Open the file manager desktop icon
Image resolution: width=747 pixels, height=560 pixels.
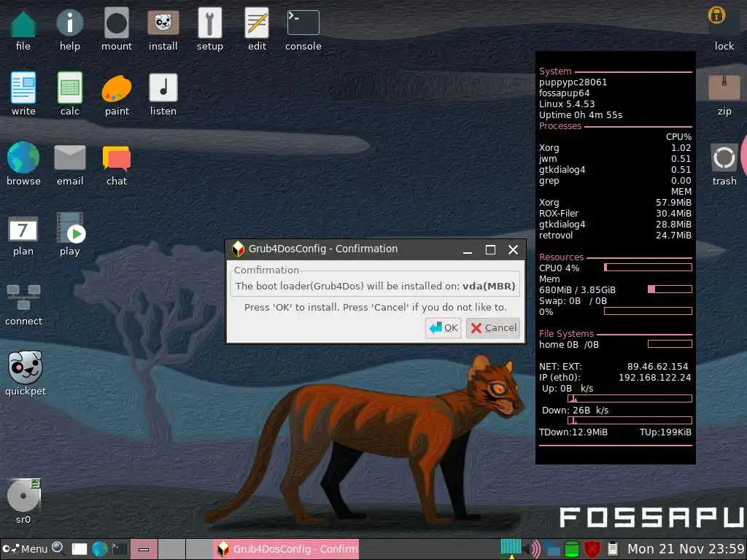point(23,24)
